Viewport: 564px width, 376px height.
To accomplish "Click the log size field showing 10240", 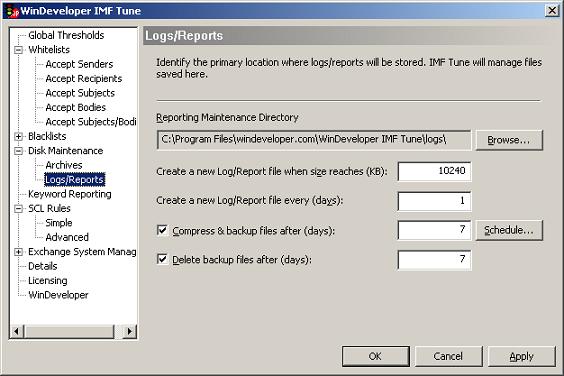I will [x=435, y=171].
